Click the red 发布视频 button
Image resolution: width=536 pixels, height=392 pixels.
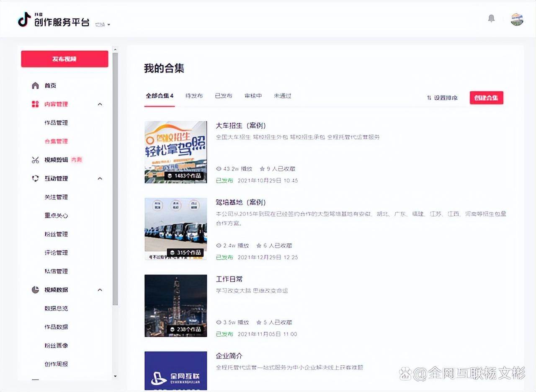tap(64, 59)
